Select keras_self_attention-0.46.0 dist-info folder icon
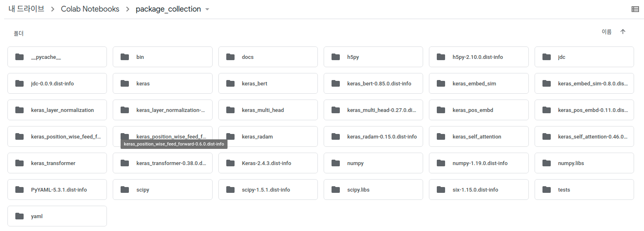 tap(547, 136)
